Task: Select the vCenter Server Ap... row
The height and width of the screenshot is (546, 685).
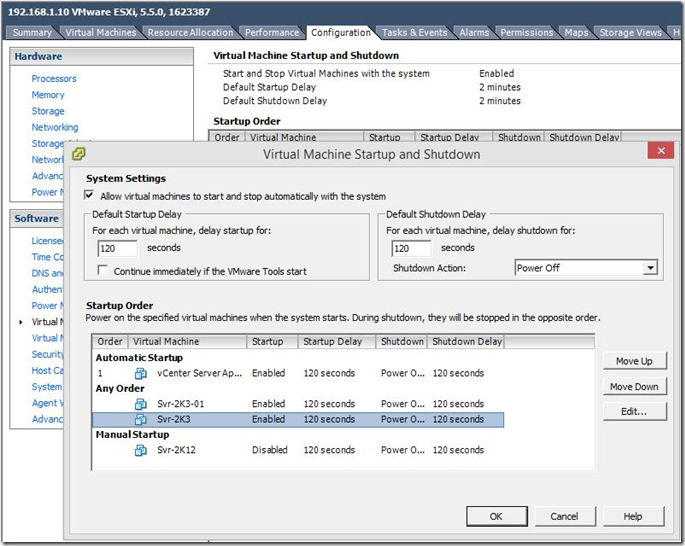Action: 298,373
